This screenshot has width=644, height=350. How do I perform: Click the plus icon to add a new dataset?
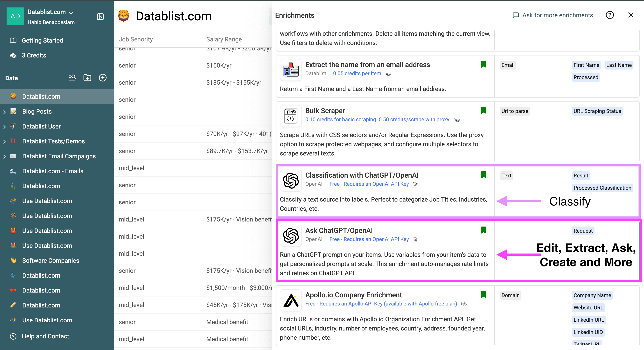tap(103, 78)
